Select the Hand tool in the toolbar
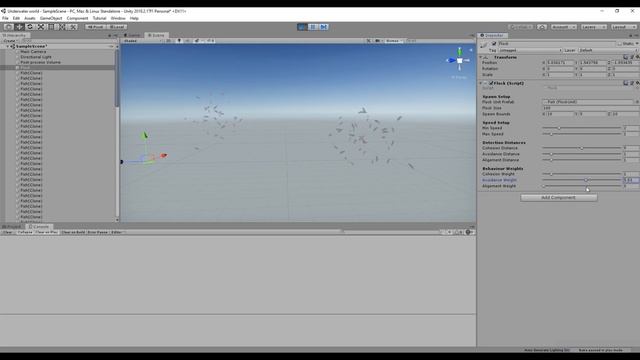The width and height of the screenshot is (640, 360). coord(9,27)
